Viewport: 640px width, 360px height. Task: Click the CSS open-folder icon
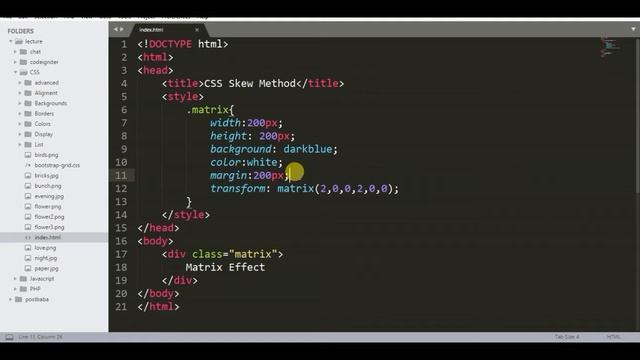pyautogui.click(x=24, y=72)
